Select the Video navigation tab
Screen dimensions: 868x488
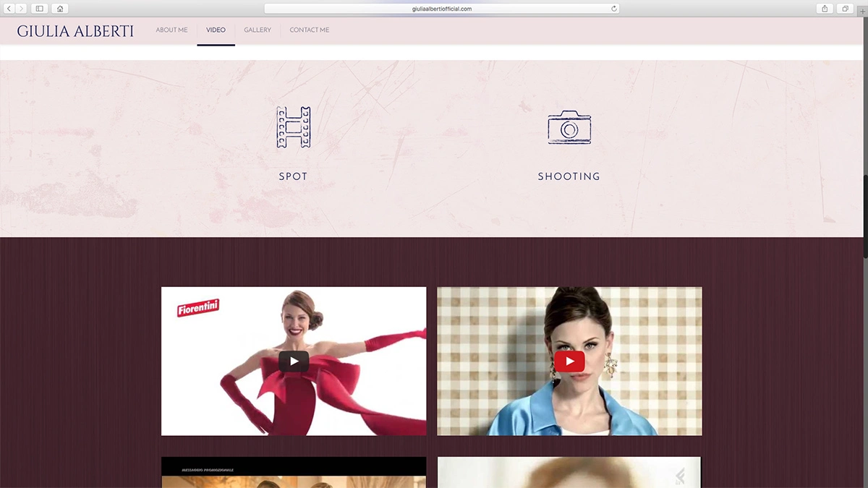[x=216, y=30]
